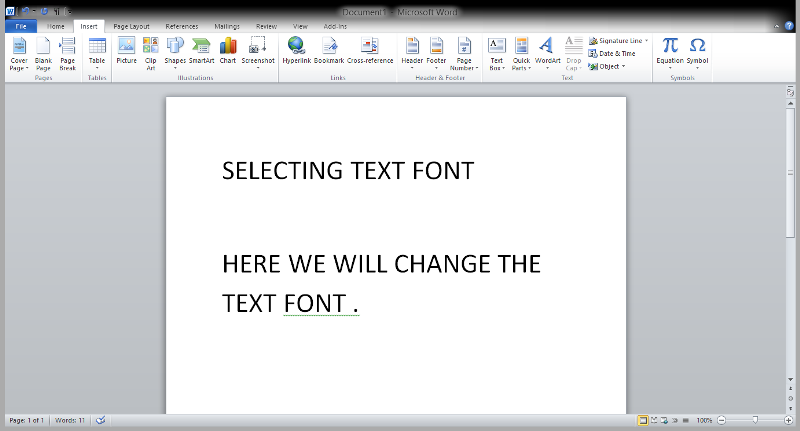Add a Blank Page
Viewport: 800px width, 431px height.
coord(43,54)
